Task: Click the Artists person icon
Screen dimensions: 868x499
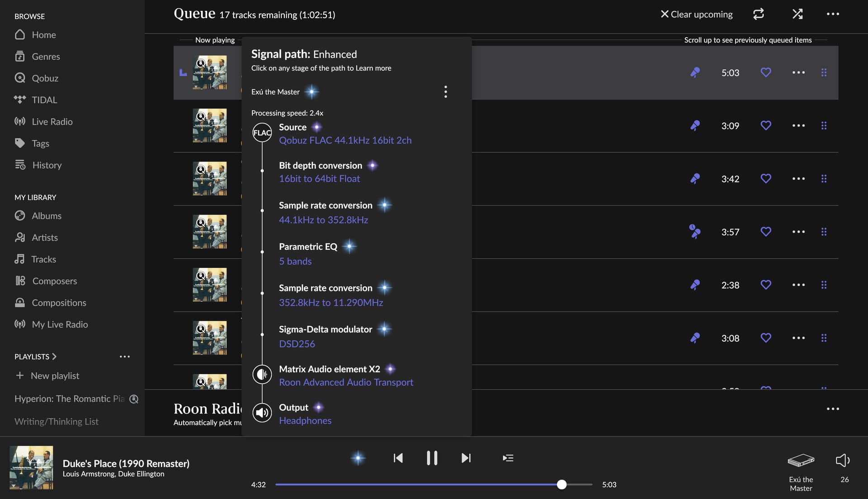Action: (20, 238)
